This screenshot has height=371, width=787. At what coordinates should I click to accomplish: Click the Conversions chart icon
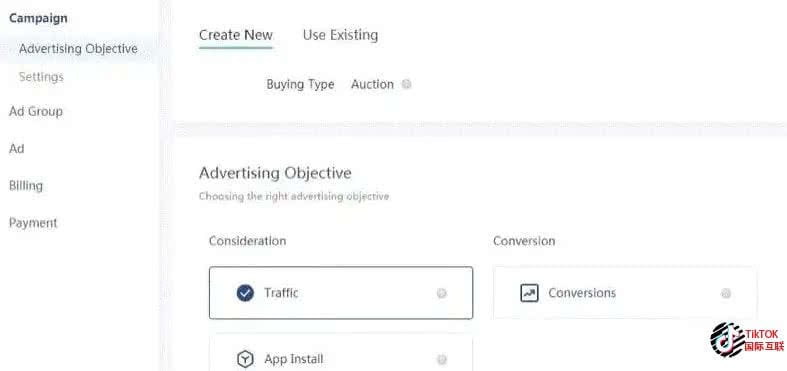tap(529, 293)
